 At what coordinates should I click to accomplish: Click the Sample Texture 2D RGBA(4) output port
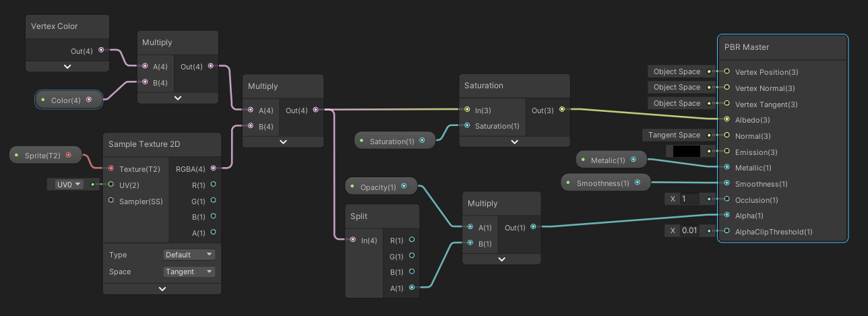click(214, 168)
